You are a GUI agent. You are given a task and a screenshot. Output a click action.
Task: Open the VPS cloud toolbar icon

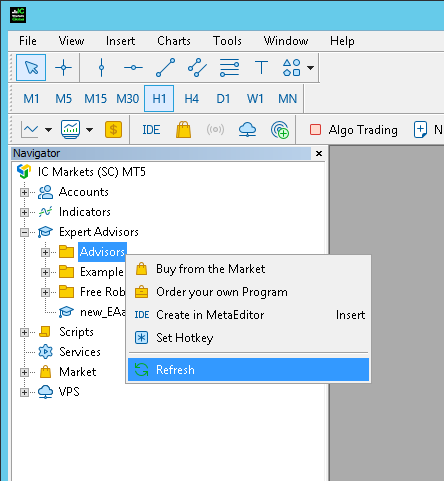pyautogui.click(x=247, y=129)
